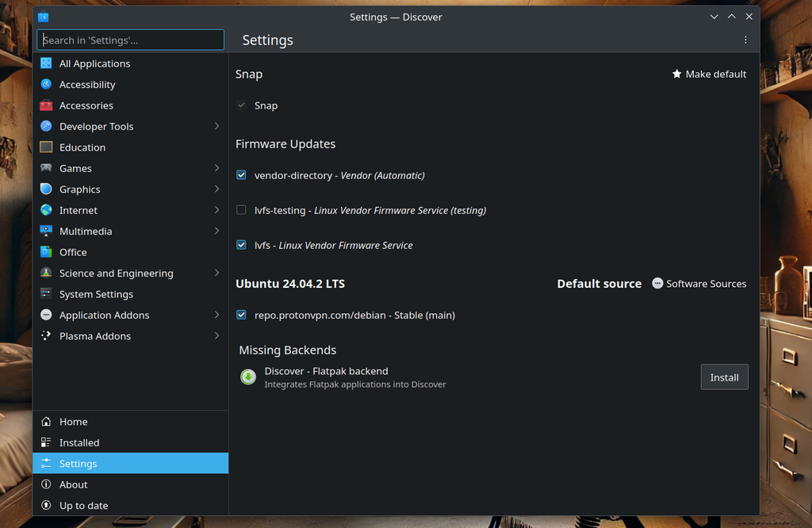Expand the Games category chevron
This screenshot has width=812, height=528.
[217, 168]
